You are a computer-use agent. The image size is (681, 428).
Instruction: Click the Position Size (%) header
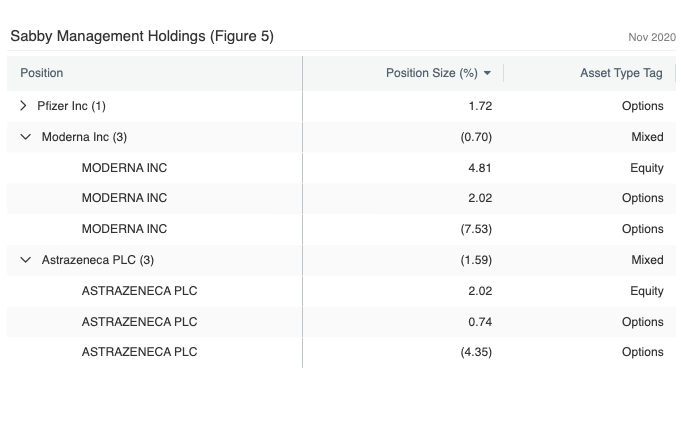[432, 73]
